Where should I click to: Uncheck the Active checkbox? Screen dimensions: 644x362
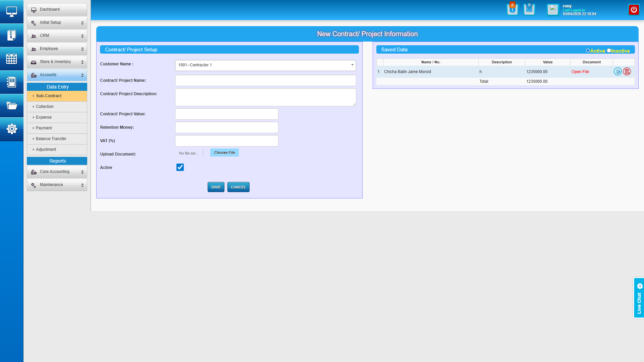[x=180, y=167]
